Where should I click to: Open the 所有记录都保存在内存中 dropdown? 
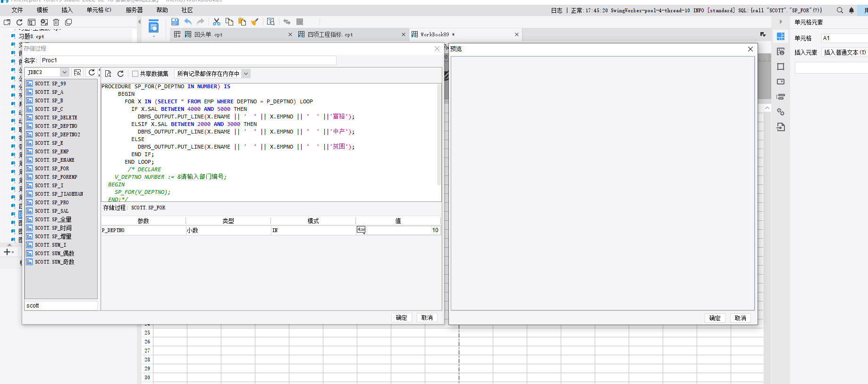[245, 74]
